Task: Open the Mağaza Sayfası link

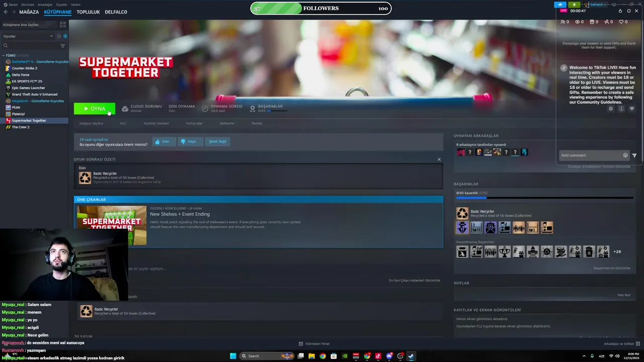Action: tap(91, 123)
